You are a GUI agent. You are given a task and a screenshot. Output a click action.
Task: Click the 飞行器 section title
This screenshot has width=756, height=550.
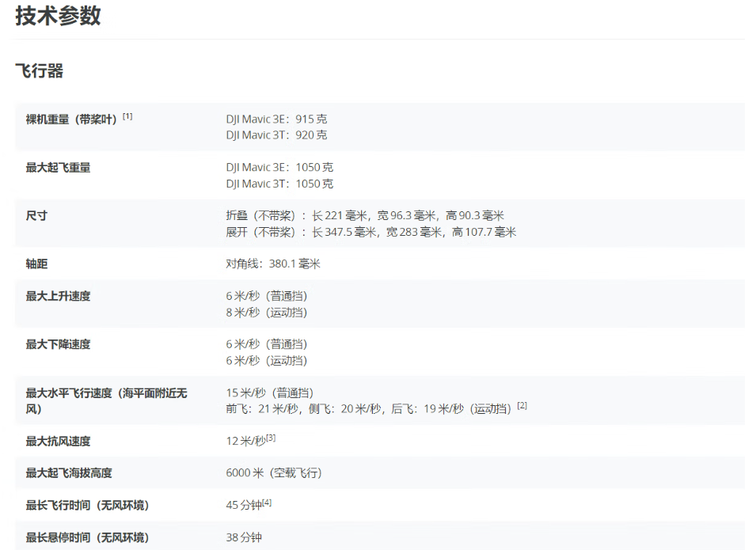(x=39, y=71)
